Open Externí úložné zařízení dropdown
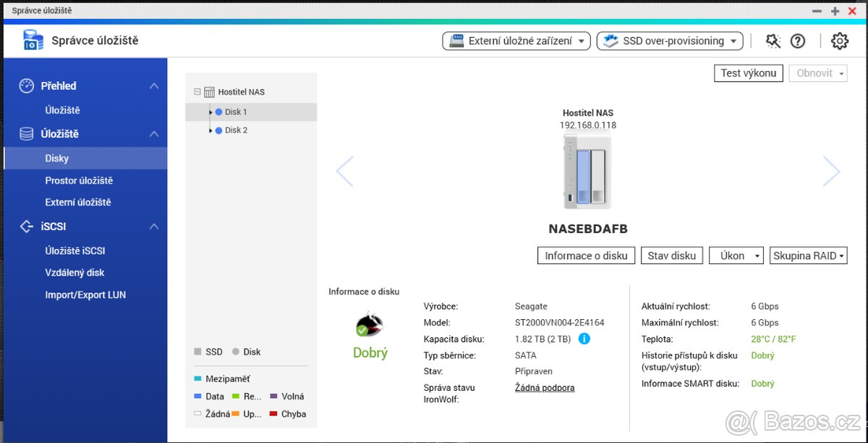 [x=516, y=41]
